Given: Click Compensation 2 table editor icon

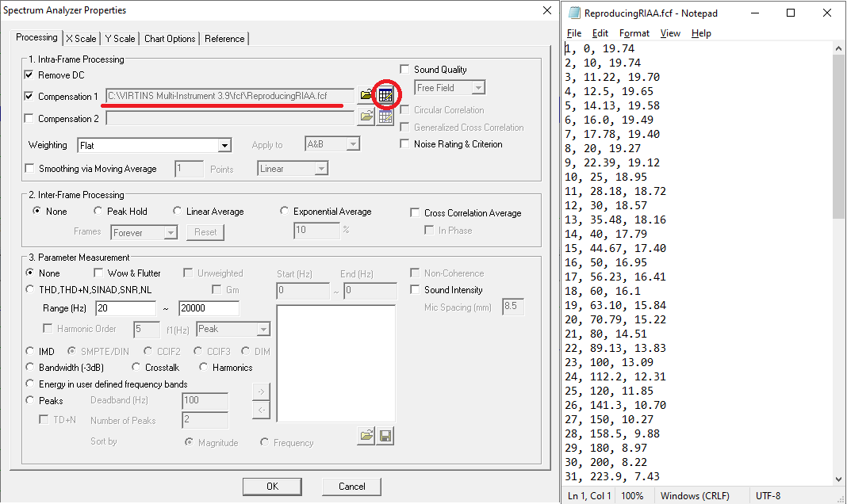Looking at the screenshot, I should [385, 117].
